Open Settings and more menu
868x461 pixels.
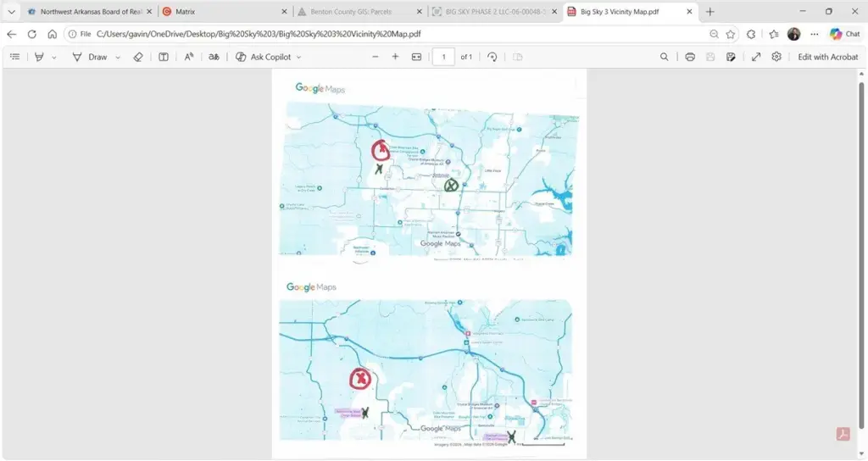pos(815,34)
